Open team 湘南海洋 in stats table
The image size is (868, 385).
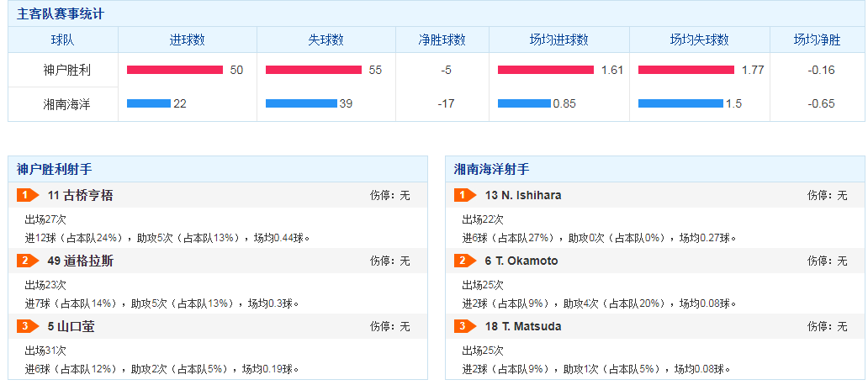62,103
